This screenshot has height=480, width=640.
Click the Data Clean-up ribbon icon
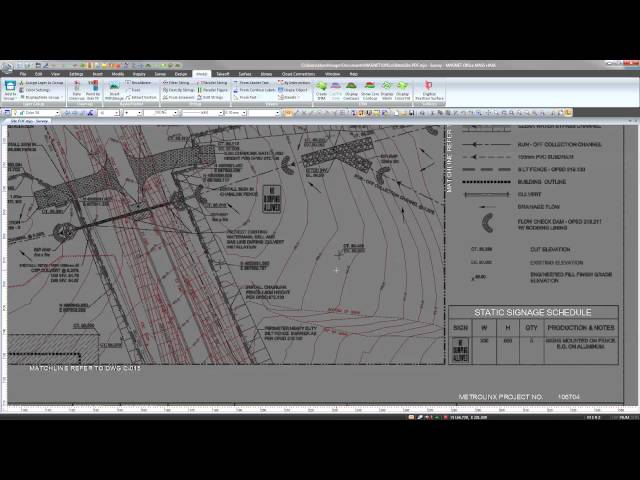coord(76,90)
